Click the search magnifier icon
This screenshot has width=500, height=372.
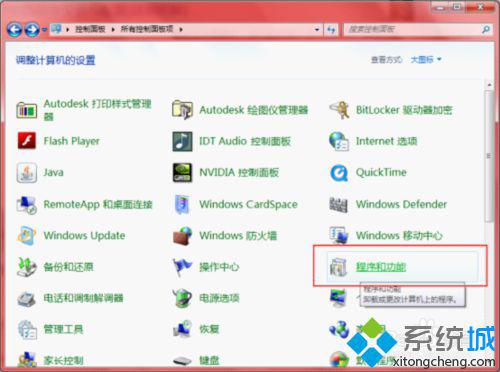[486, 29]
